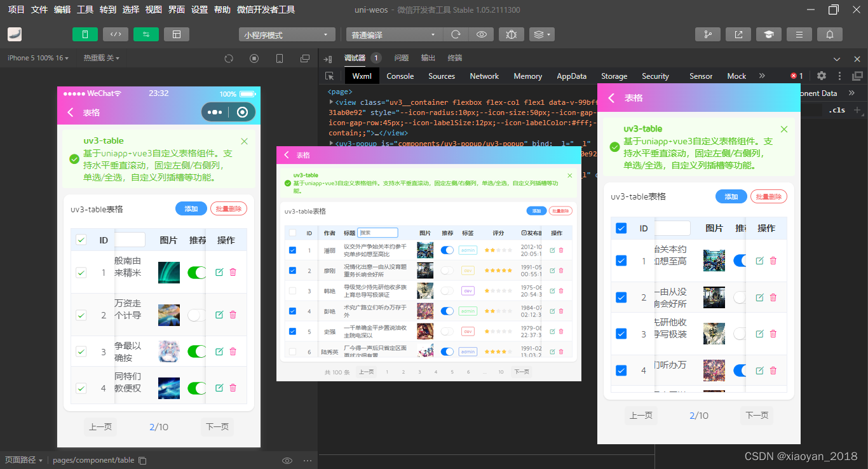Open the 小程序模式 dropdown
868x469 pixels.
point(287,34)
